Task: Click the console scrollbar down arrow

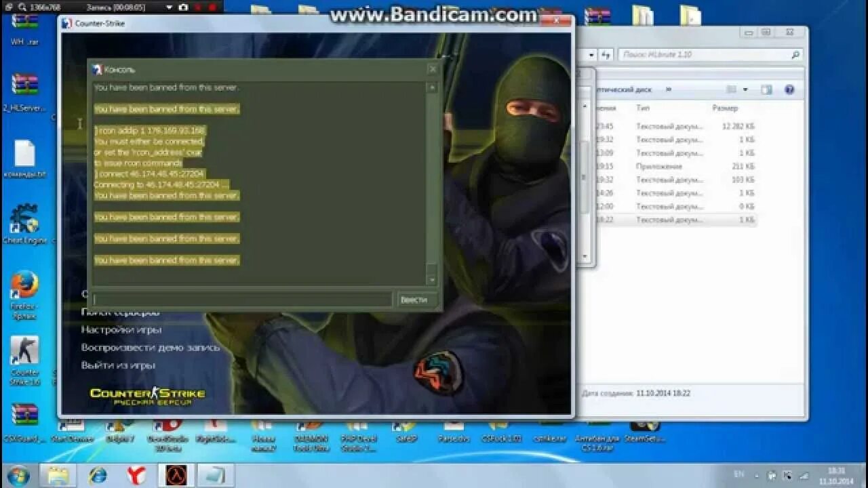Action: coord(432,279)
